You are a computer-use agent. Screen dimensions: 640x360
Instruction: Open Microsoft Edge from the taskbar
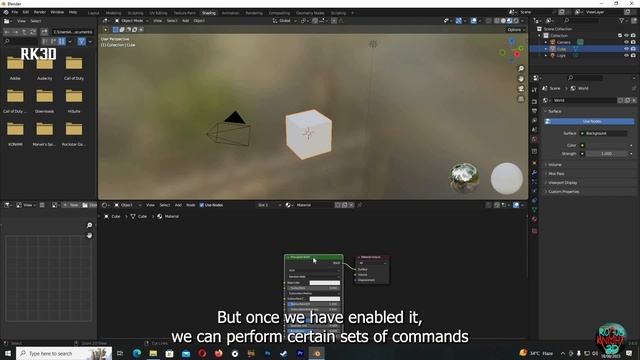pyautogui.click(x=136, y=353)
